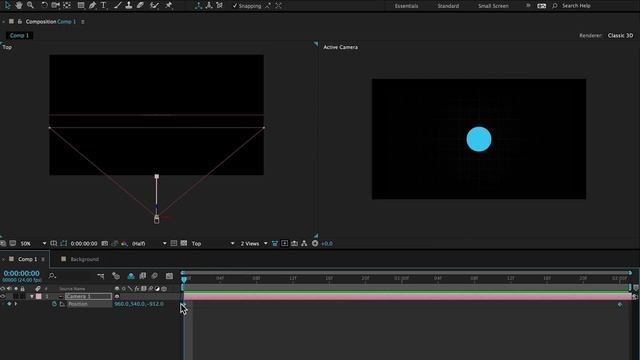Image resolution: width=640 pixels, height=360 pixels.
Task: Select the Unified Camera tool
Action: 56,5
